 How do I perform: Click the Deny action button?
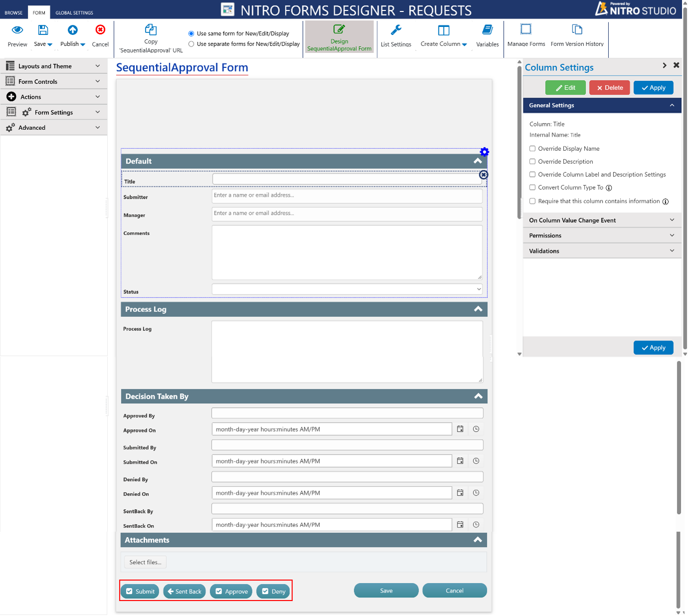click(x=273, y=591)
